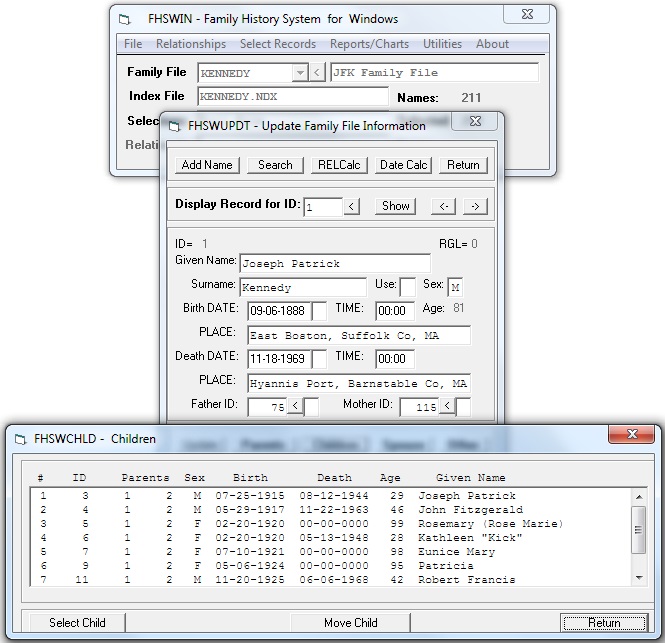This screenshot has height=643, width=665.
Task: Go to previous record with <- button
Action: [444, 207]
